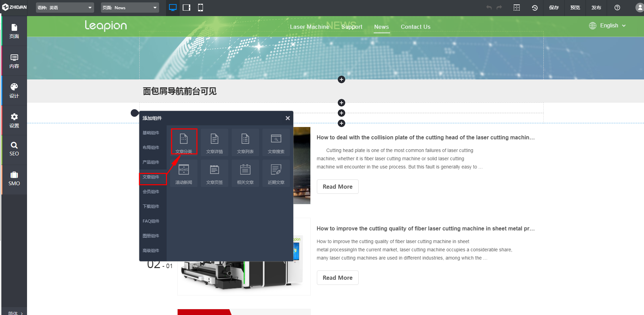Viewport: 644px width, 315px height.
Task: Click the undo arrow in the toolbar
Action: (489, 8)
